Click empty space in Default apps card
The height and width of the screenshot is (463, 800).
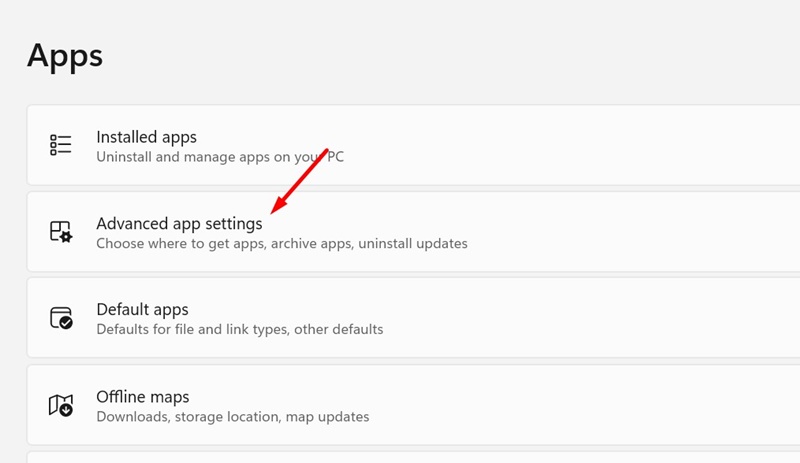pyautogui.click(x=600, y=318)
